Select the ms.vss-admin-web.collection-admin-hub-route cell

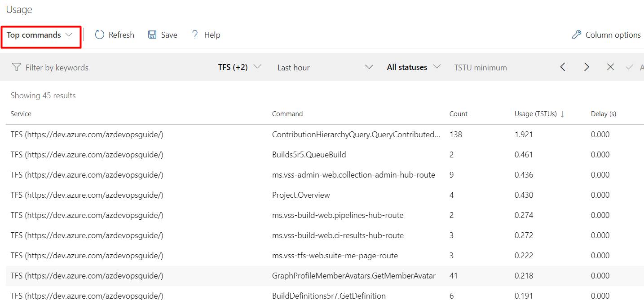point(353,175)
